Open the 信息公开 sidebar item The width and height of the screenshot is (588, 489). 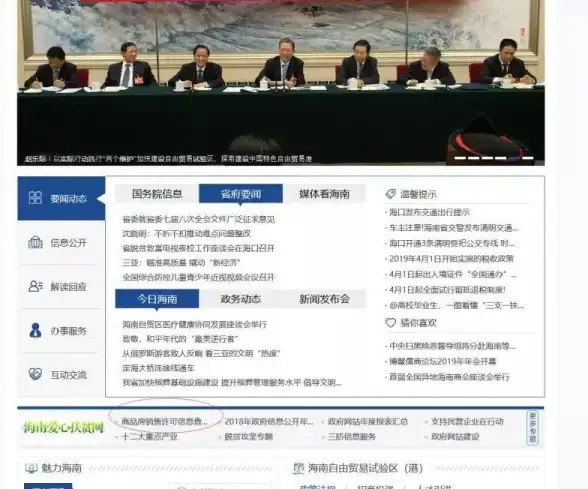[61, 243]
